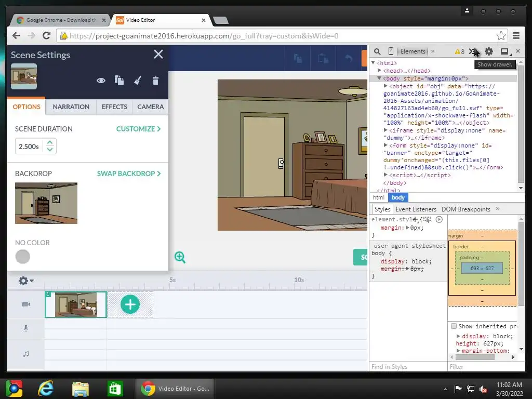Open DevTools settings gear
Image resolution: width=532 pixels, height=399 pixels.
tap(488, 51)
